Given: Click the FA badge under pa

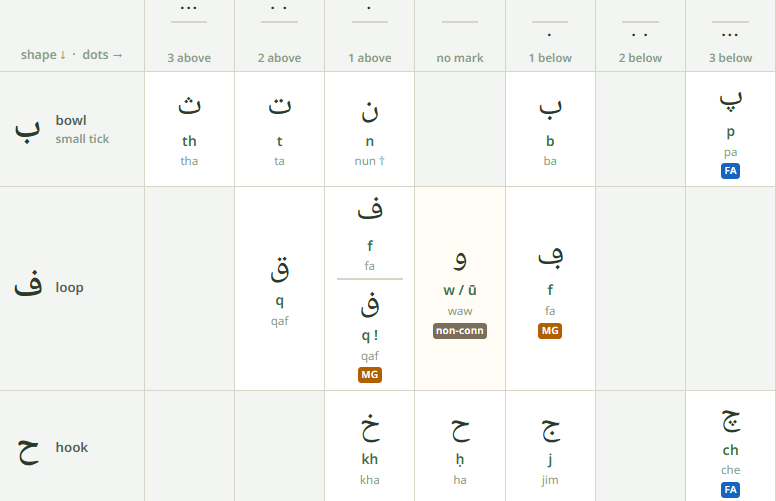Looking at the screenshot, I should click(x=730, y=171).
